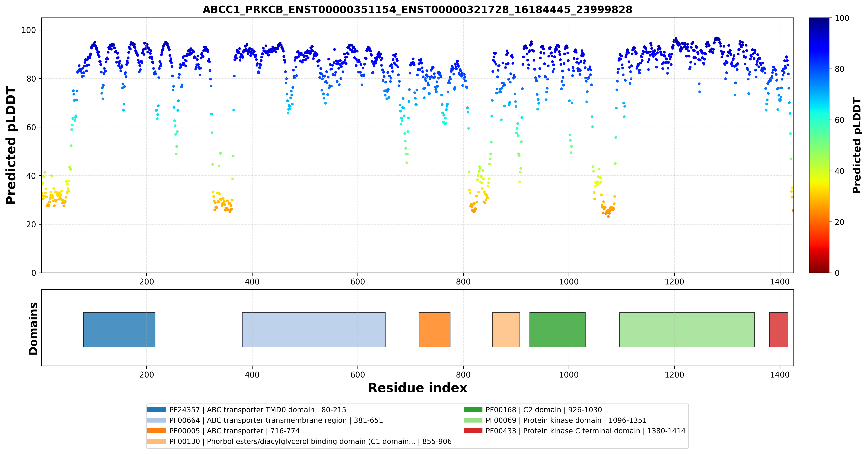Click the Domains axis label

tap(33, 329)
